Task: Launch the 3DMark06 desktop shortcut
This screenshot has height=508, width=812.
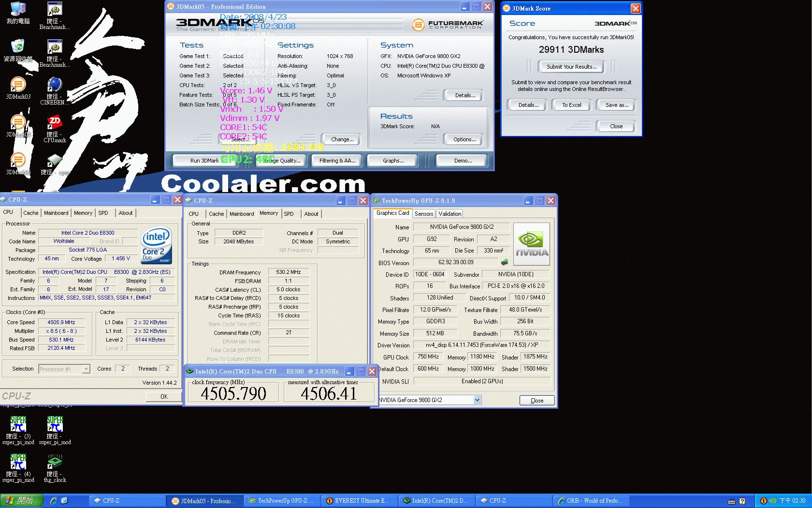Action: pos(18,163)
